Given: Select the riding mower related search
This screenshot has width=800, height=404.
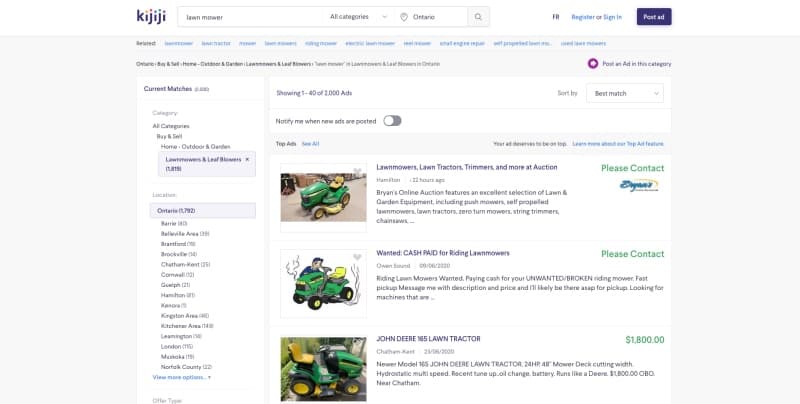Looking at the screenshot, I should pos(320,43).
